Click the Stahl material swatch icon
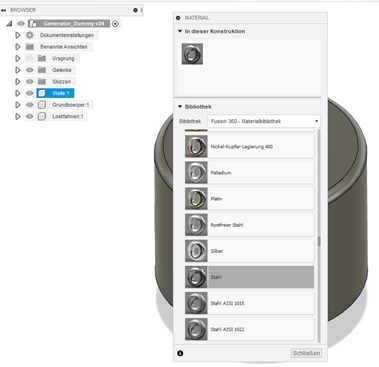 pyautogui.click(x=196, y=277)
